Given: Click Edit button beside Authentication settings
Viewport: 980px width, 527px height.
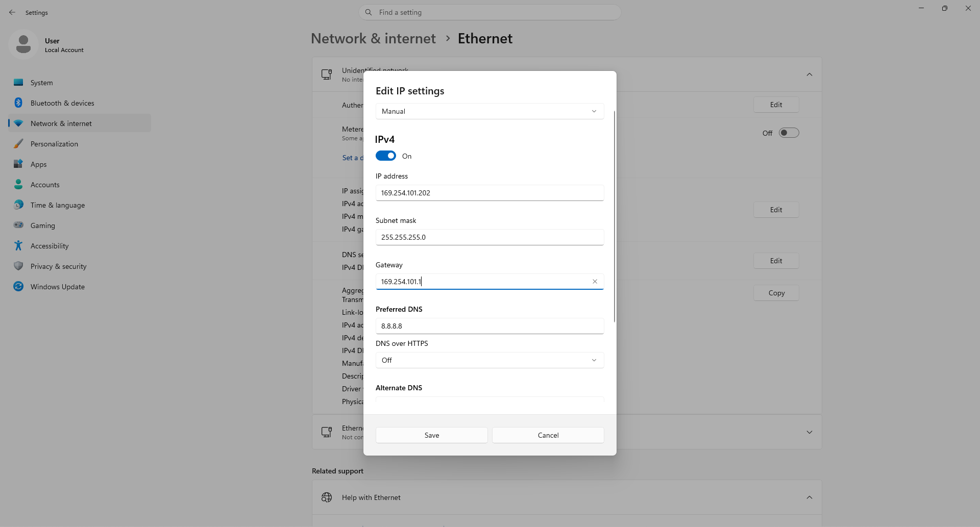Looking at the screenshot, I should pyautogui.click(x=776, y=105).
